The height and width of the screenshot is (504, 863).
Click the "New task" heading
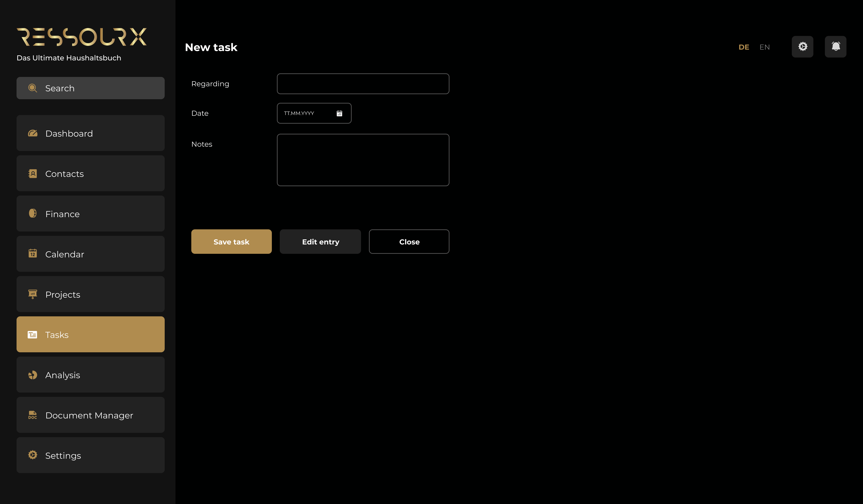pos(211,47)
